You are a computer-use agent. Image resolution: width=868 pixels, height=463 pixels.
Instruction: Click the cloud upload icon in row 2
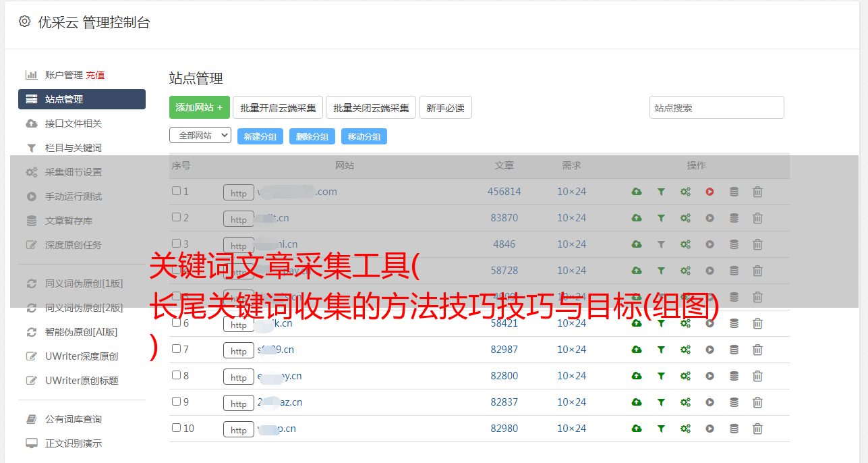pos(637,218)
